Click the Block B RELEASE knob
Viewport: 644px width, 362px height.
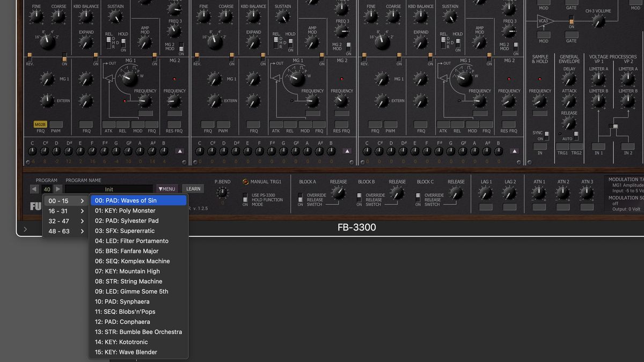[397, 194]
